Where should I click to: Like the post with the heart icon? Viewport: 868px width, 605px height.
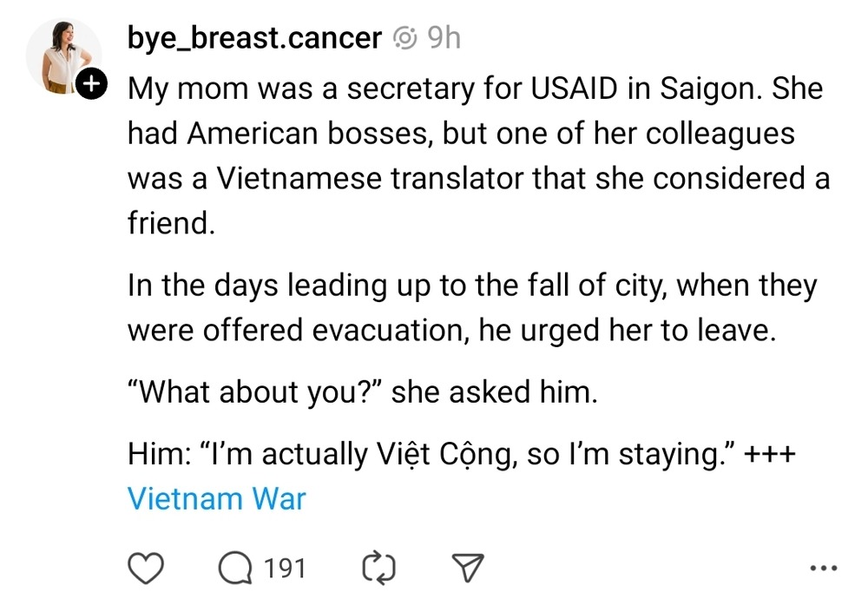[146, 568]
